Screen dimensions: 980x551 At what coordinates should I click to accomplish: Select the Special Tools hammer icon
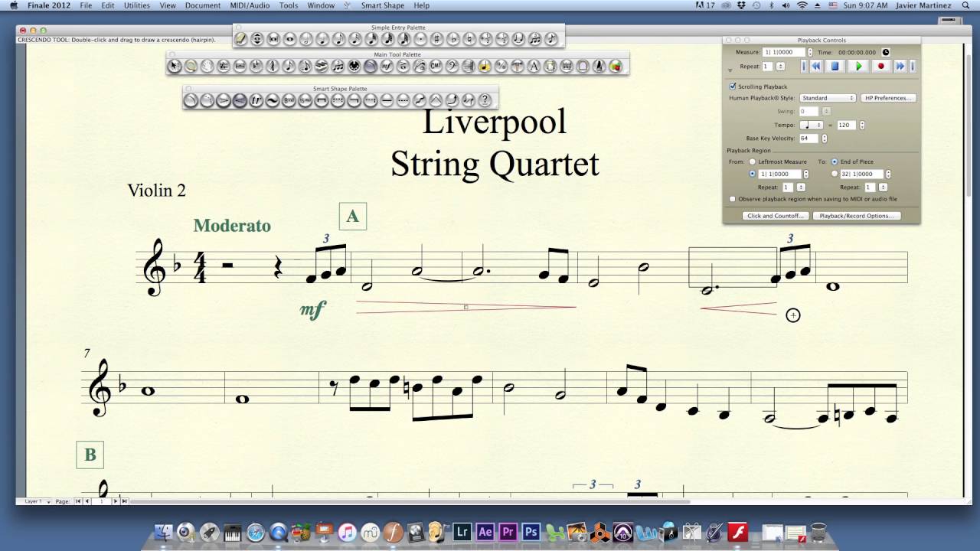pyautogui.click(x=517, y=67)
